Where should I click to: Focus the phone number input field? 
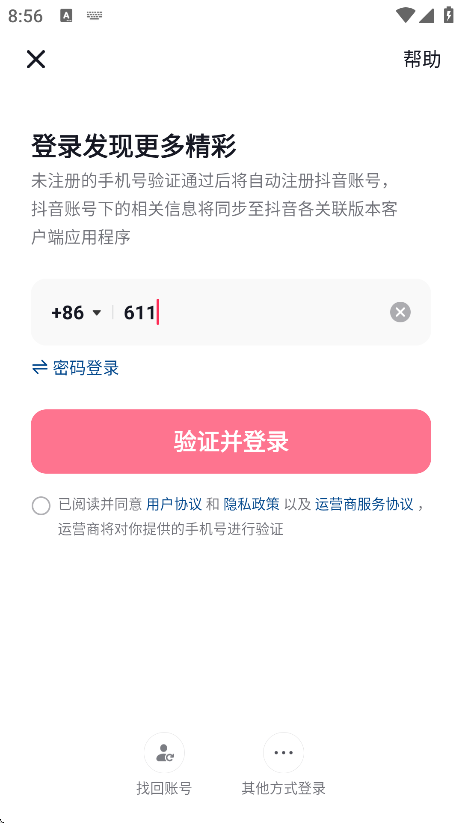click(252, 312)
